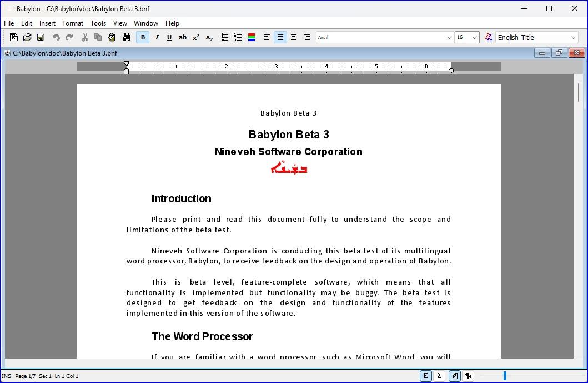Open the Format menu
The width and height of the screenshot is (588, 383).
click(x=73, y=23)
